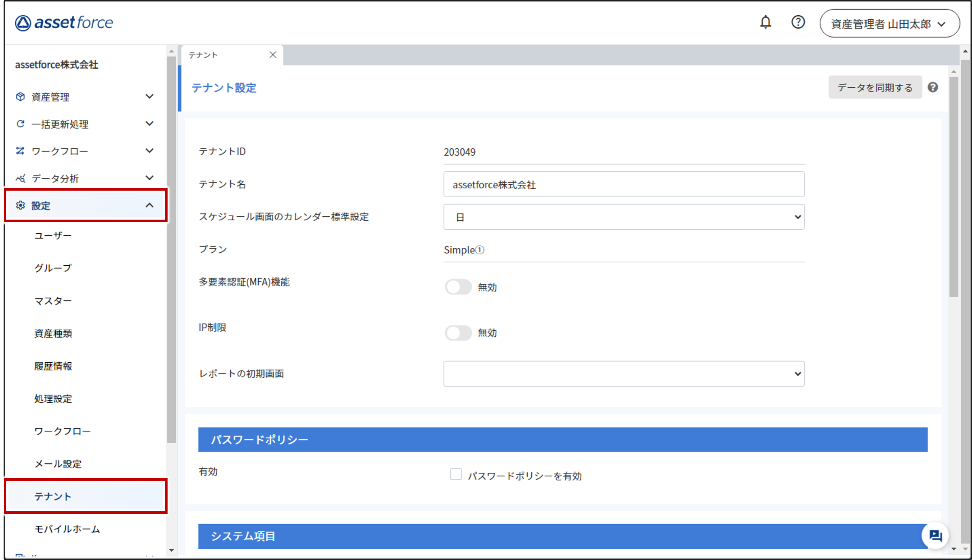Select ユーザー in settings submenu
This screenshot has width=972, height=560.
(x=53, y=235)
